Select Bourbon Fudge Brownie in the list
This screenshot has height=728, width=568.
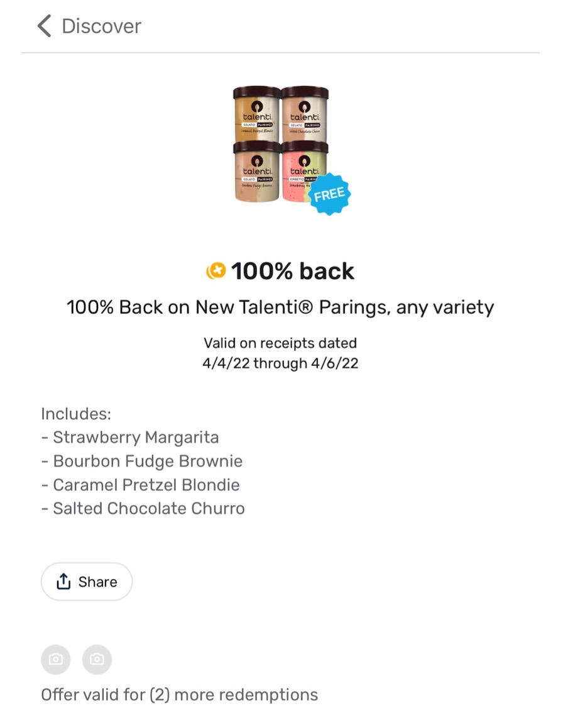148,461
